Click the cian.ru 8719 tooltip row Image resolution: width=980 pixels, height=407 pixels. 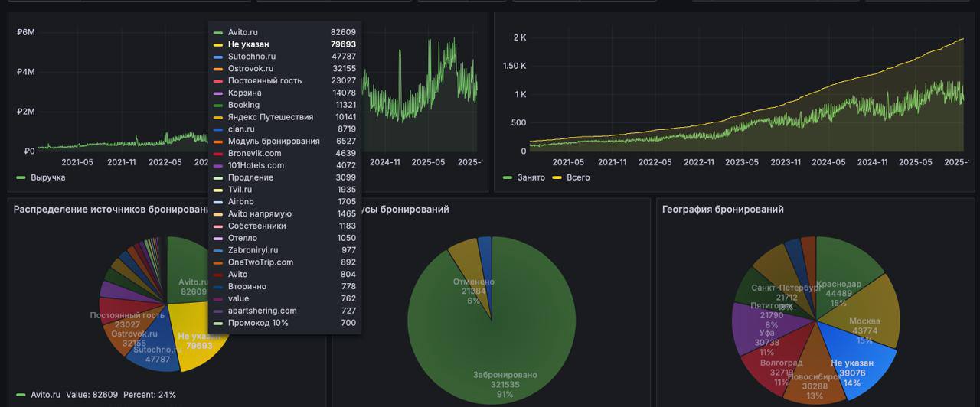(x=285, y=129)
